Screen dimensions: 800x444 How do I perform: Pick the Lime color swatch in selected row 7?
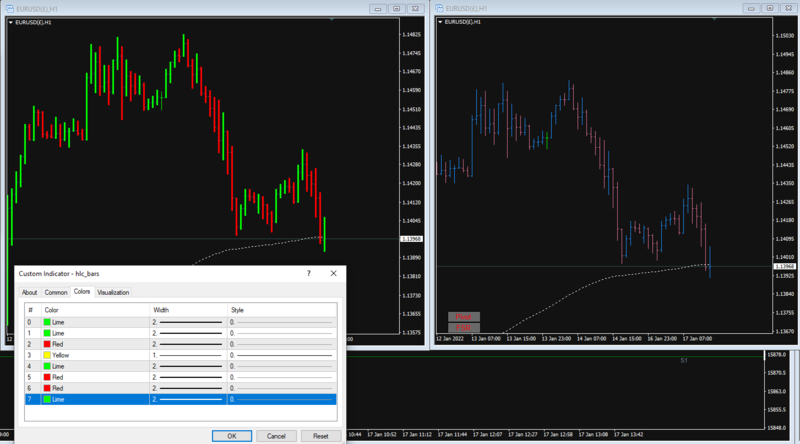point(47,399)
